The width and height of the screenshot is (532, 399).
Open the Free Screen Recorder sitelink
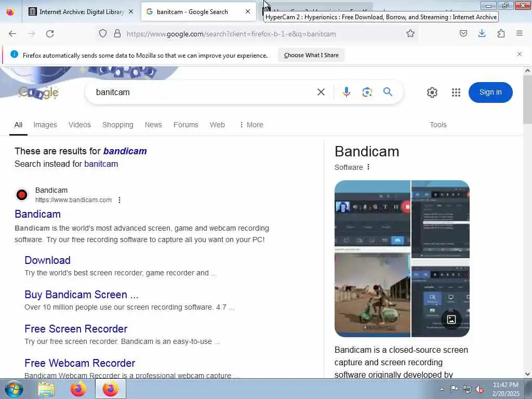click(x=76, y=329)
